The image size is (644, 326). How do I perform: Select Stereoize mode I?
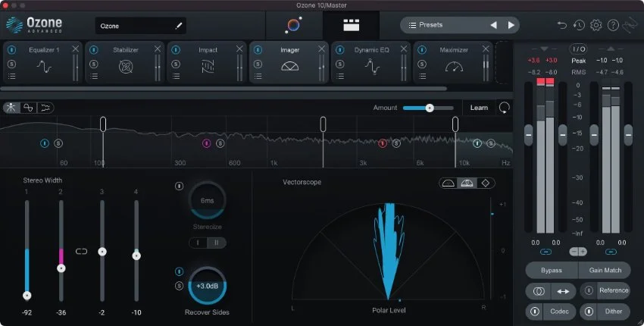pyautogui.click(x=198, y=243)
